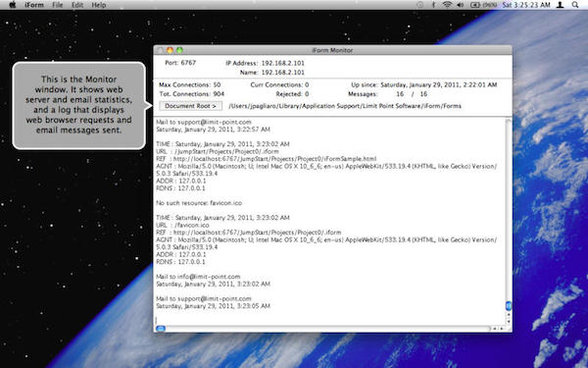This screenshot has width=588, height=368.
Task: Place cursor on the log's empty last line
Action: click(330, 320)
